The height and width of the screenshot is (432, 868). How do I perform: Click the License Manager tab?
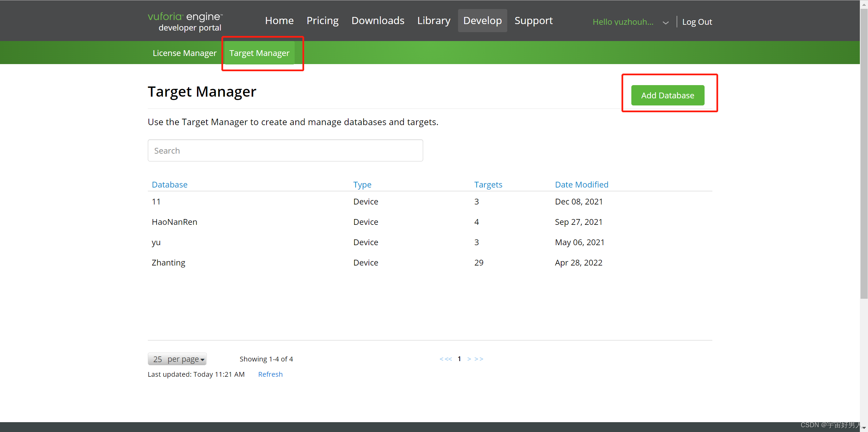click(x=185, y=53)
